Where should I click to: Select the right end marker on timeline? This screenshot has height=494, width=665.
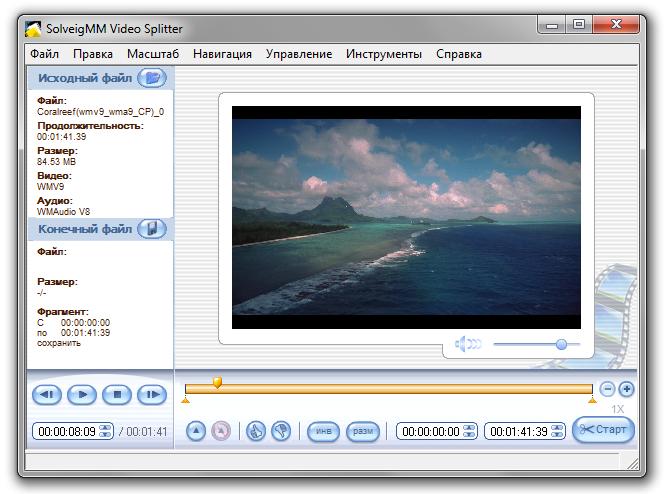(x=592, y=399)
